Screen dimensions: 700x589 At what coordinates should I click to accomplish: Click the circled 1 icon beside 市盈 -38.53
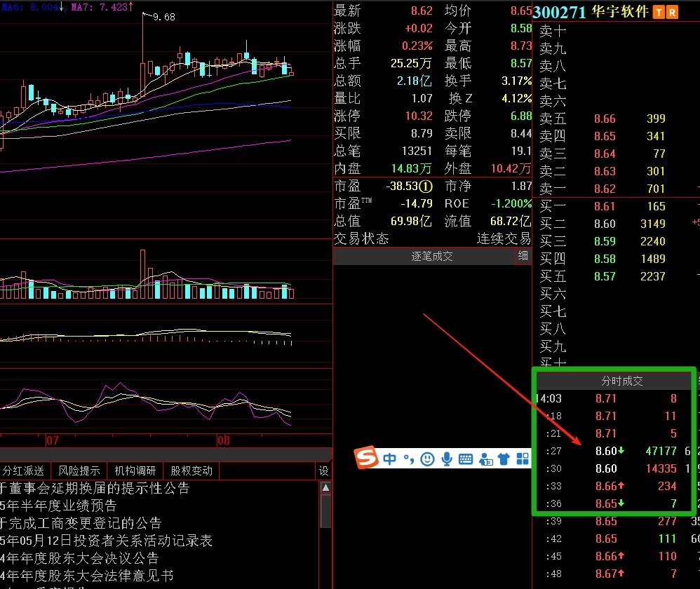click(x=426, y=186)
